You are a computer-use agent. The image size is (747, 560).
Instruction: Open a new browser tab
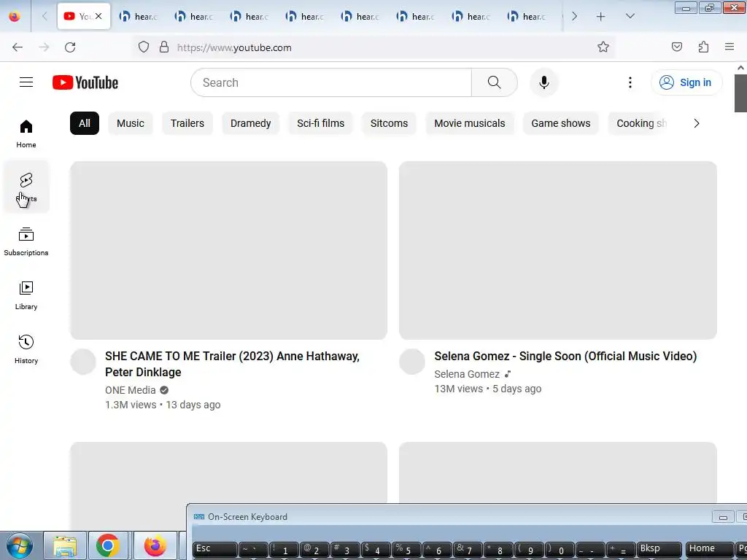coord(601,17)
